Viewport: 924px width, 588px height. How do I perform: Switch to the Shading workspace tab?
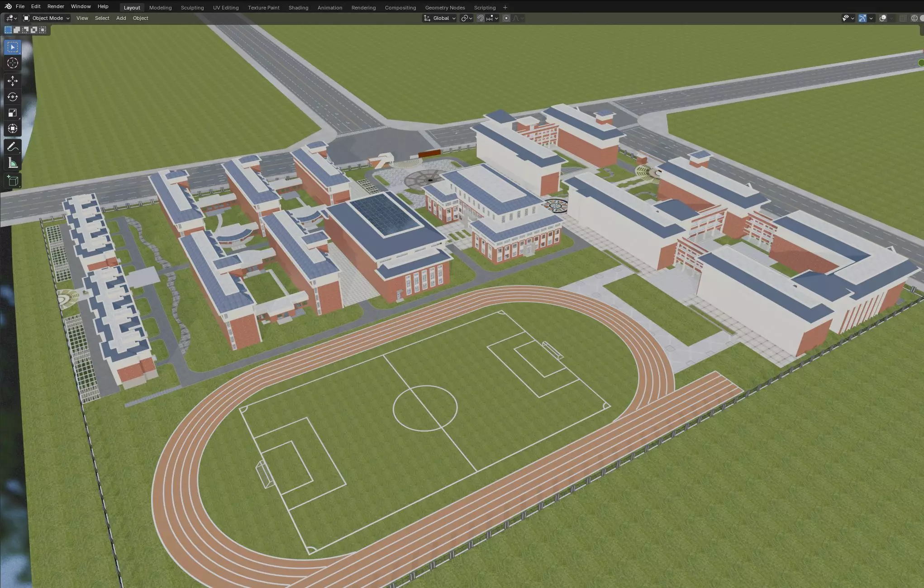[298, 8]
